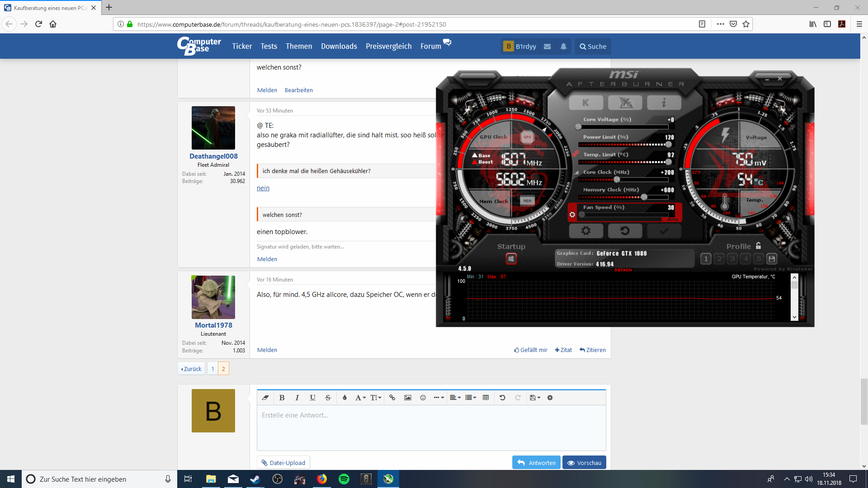The height and width of the screenshot is (488, 868).
Task: Toggle strikethrough formatting in reply editor
Action: 328,398
